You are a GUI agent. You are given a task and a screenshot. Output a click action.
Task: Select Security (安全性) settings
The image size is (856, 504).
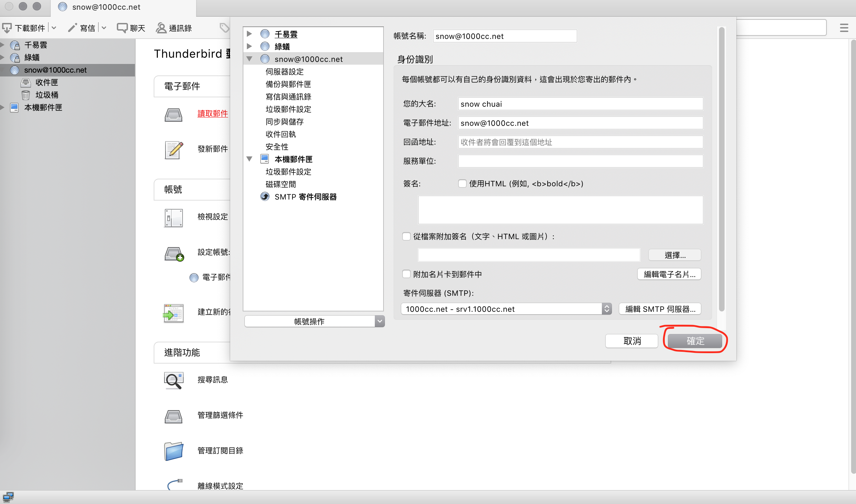point(277,147)
